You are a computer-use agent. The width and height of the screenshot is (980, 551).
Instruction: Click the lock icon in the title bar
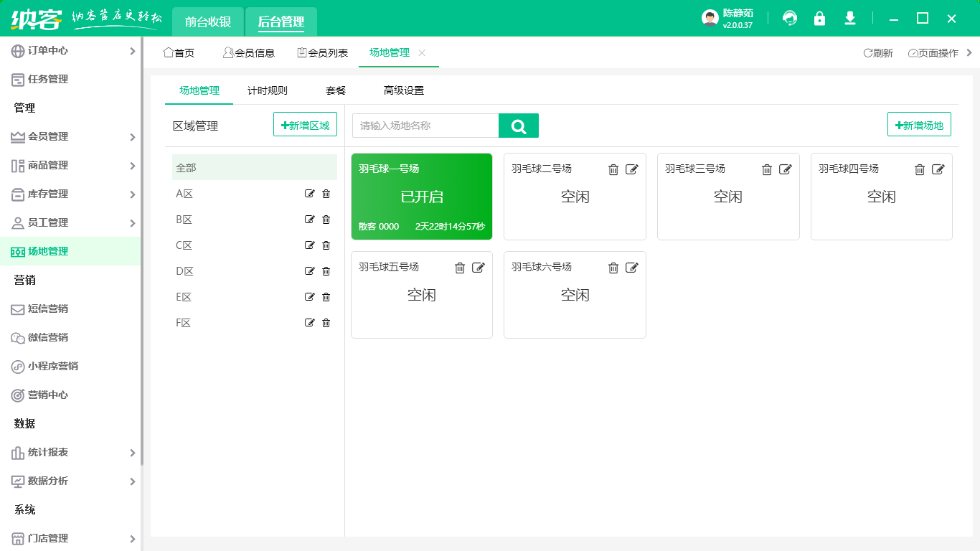pos(819,18)
